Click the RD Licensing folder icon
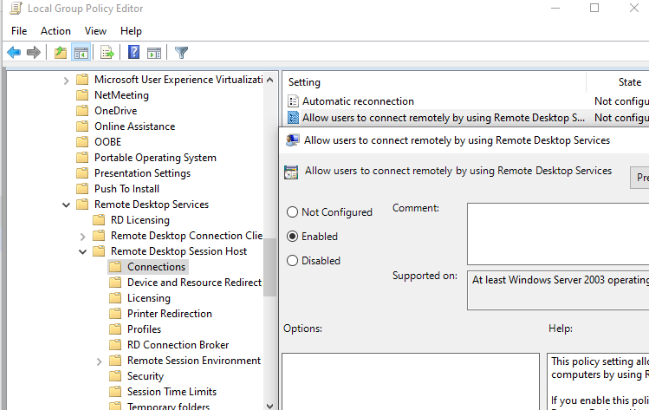The height and width of the screenshot is (419, 657). click(99, 220)
